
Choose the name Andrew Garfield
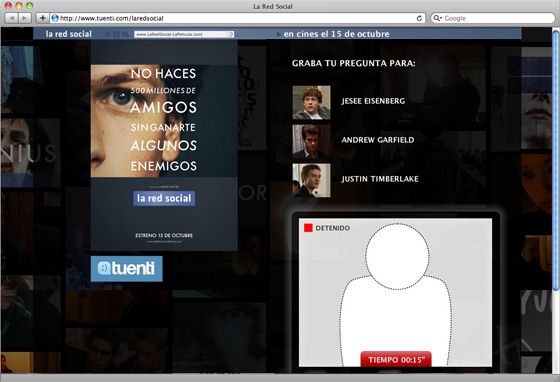tap(378, 140)
